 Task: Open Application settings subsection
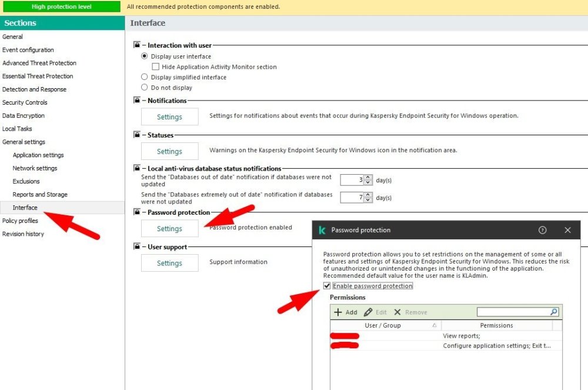pyautogui.click(x=38, y=155)
